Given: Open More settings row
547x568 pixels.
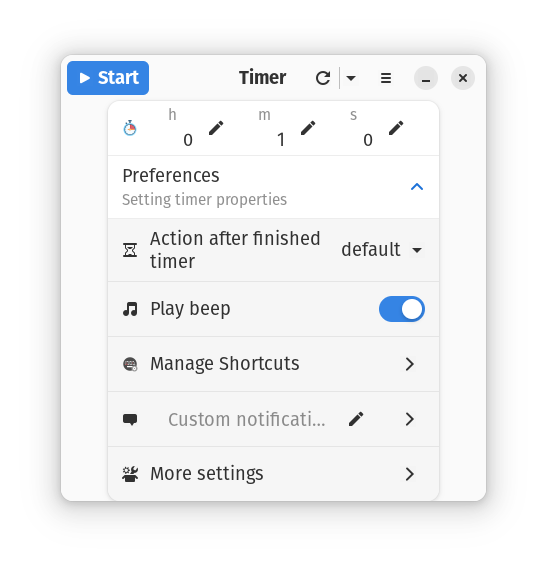Looking at the screenshot, I should click(x=274, y=474).
